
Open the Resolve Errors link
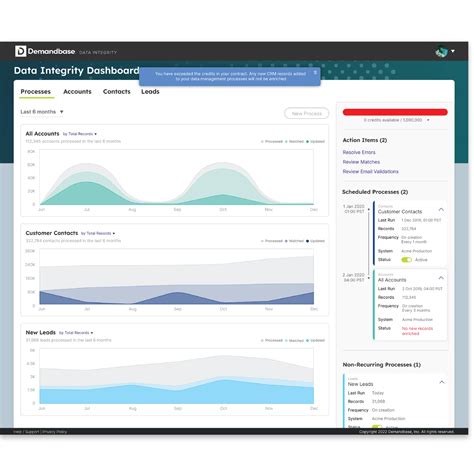[x=359, y=152]
